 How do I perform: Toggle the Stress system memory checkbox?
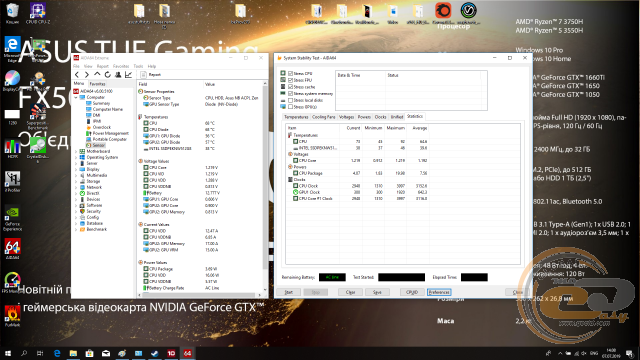[x=291, y=93]
